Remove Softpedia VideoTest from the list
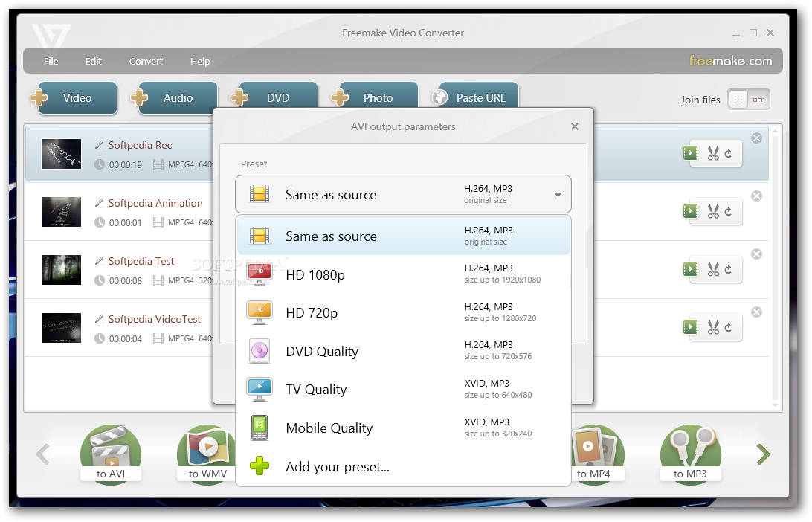The height and width of the screenshot is (522, 812). 756,312
